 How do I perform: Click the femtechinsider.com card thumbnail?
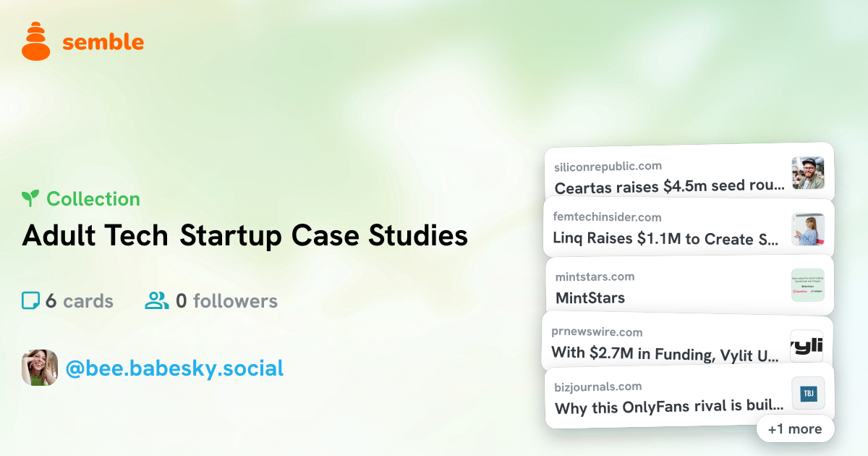[808, 229]
